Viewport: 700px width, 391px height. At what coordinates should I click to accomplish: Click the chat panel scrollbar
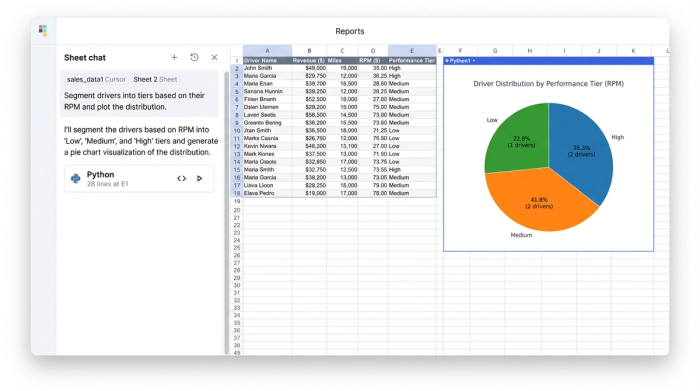[226, 212]
